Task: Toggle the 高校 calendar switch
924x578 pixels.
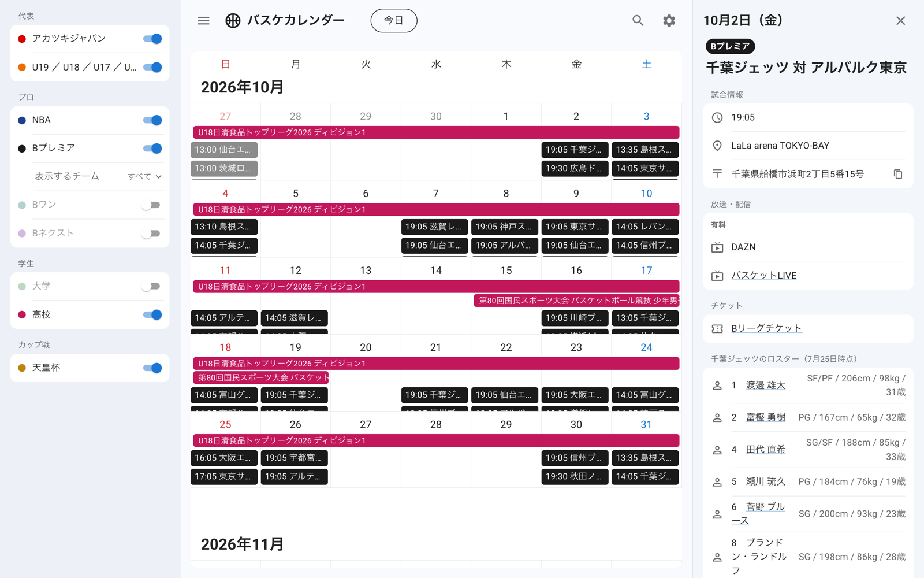Action: tap(152, 315)
